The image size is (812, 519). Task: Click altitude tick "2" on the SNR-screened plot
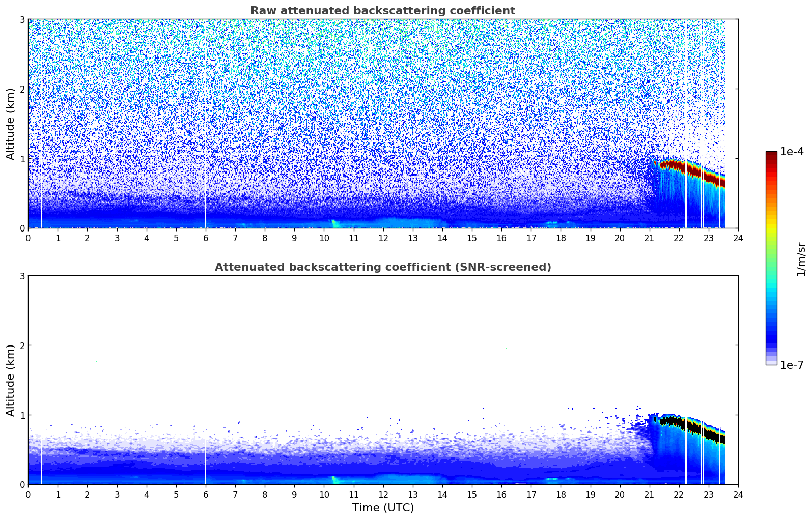[22, 345]
